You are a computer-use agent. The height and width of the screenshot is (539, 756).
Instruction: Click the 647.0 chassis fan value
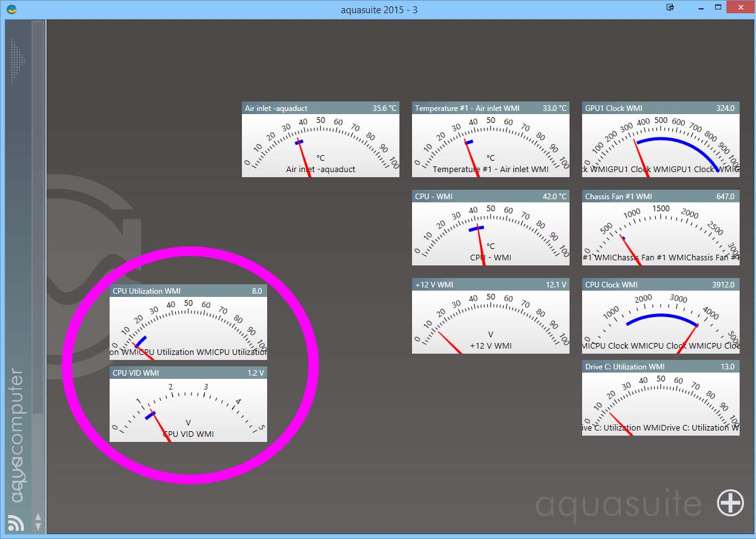[x=725, y=197]
